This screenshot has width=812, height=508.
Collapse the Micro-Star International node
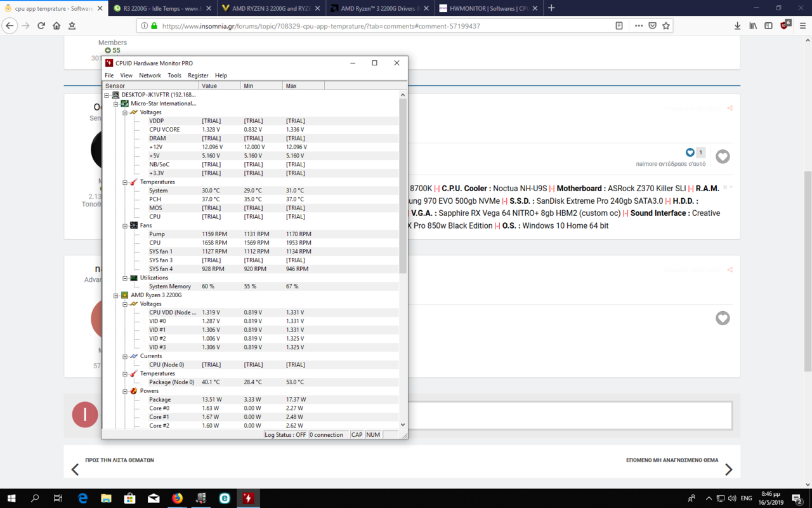pos(116,104)
